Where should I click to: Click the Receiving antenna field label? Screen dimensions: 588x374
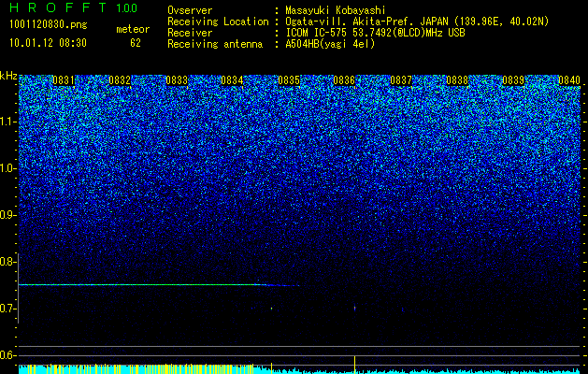(x=215, y=44)
